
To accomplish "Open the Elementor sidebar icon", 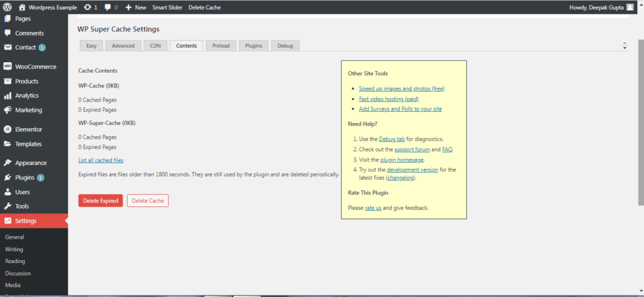I will (x=8, y=129).
